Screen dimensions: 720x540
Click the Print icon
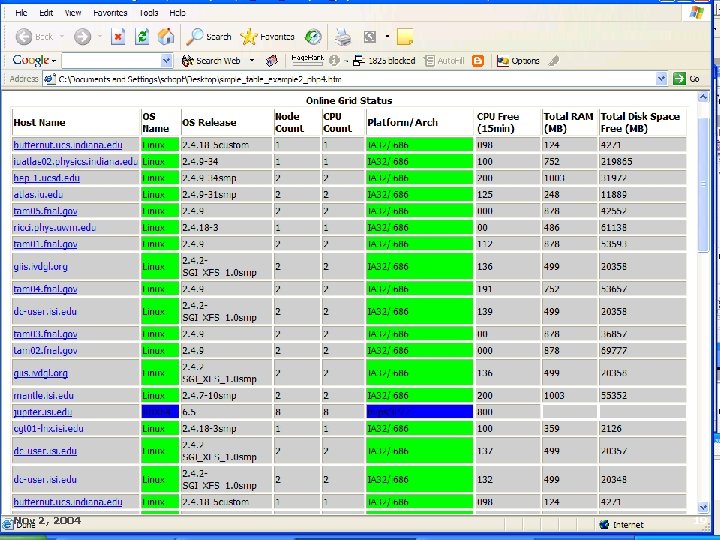(x=343, y=37)
